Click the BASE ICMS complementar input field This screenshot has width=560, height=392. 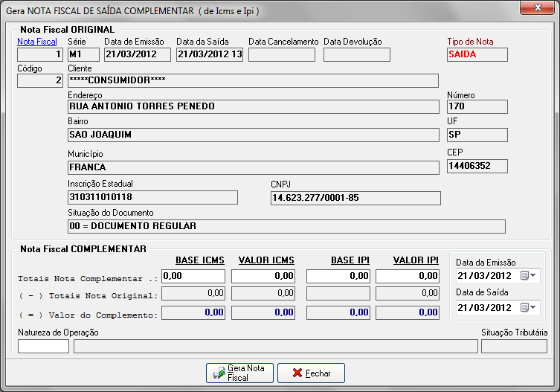(x=193, y=276)
